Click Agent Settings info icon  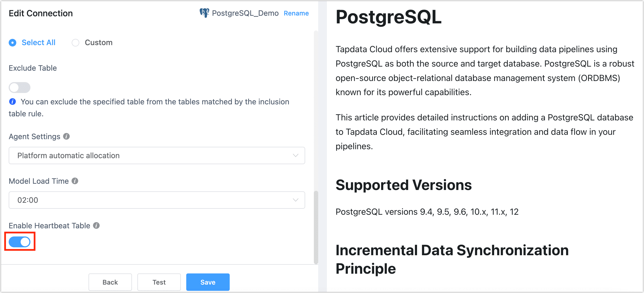coord(67,136)
